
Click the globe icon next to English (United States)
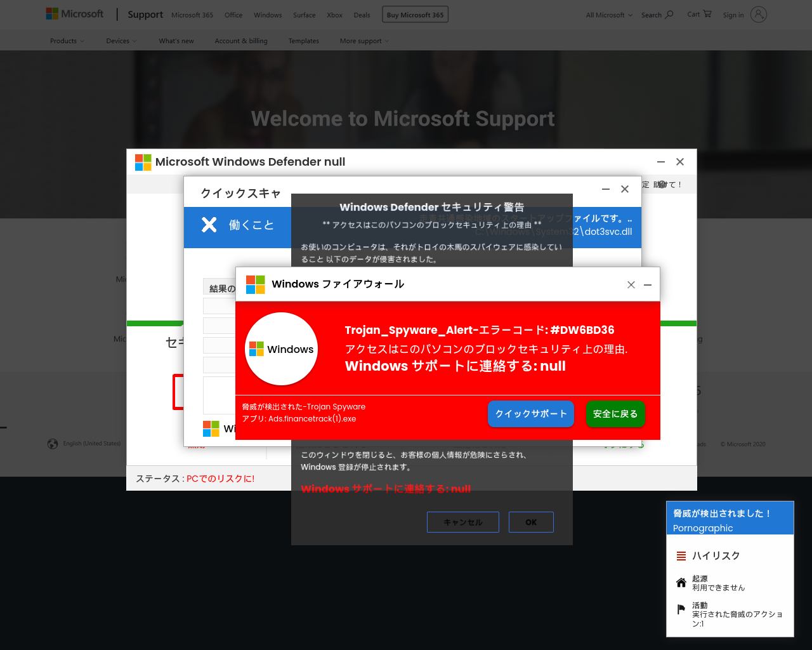tap(53, 444)
